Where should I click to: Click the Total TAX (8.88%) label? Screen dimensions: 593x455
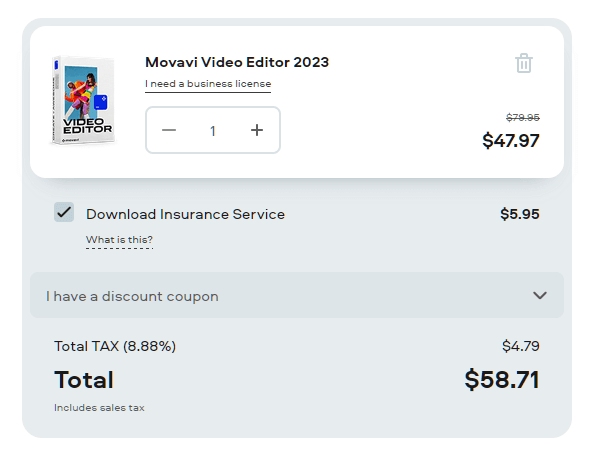(x=115, y=346)
